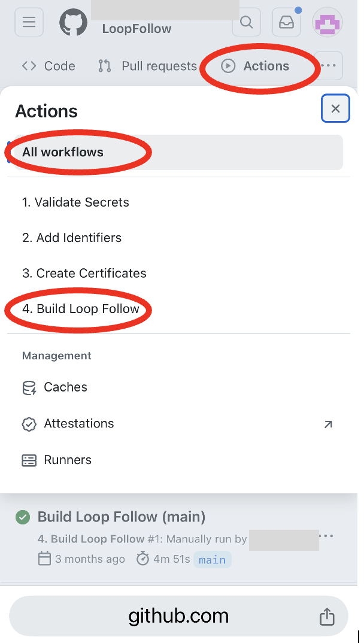Viewport: 364px width, 643px height.
Task: Select All workflows in sidebar
Action: 179,152
